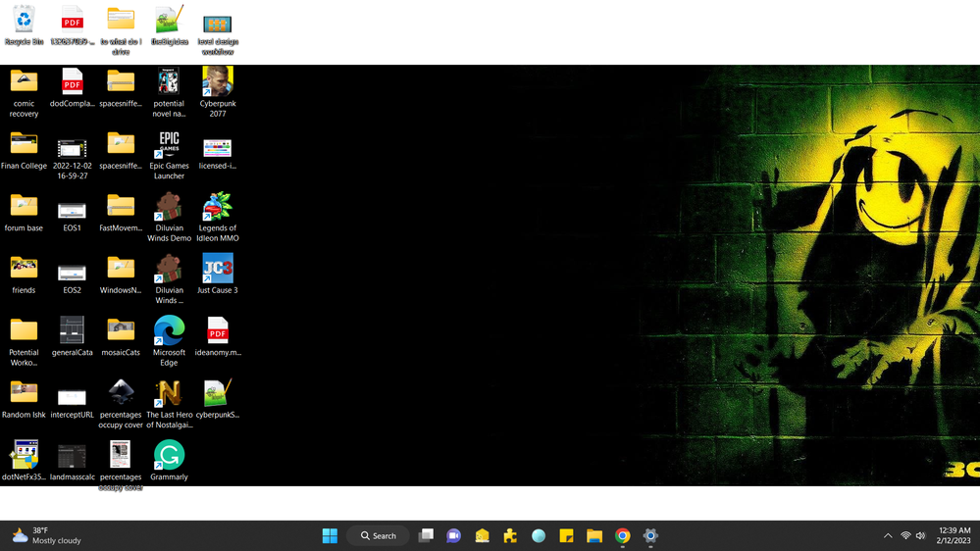
Task: Open the Chat app on the taskbar
Action: pos(454,535)
